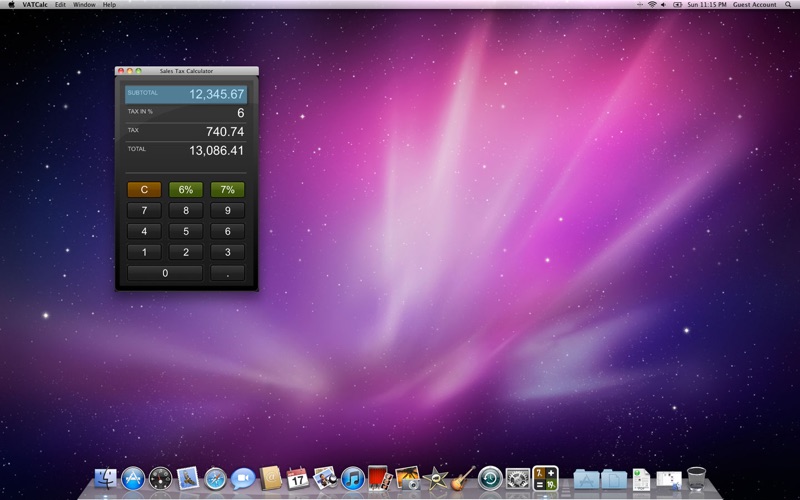Tap the 5 digit key
The image size is (800, 500).
[186, 231]
